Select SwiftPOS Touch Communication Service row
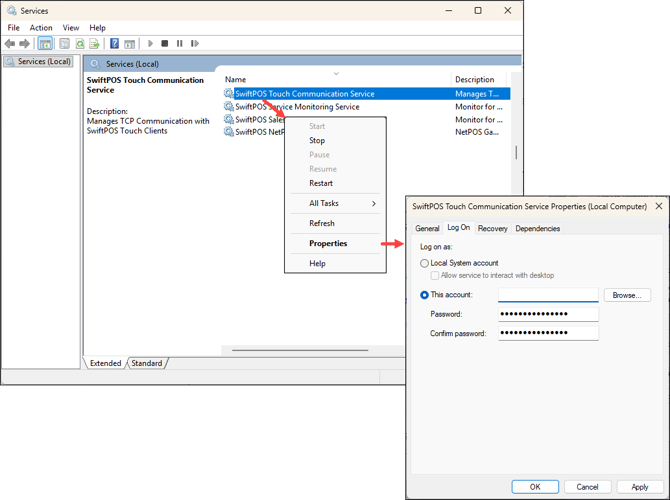Image resolution: width=670 pixels, height=500 pixels. [x=367, y=94]
